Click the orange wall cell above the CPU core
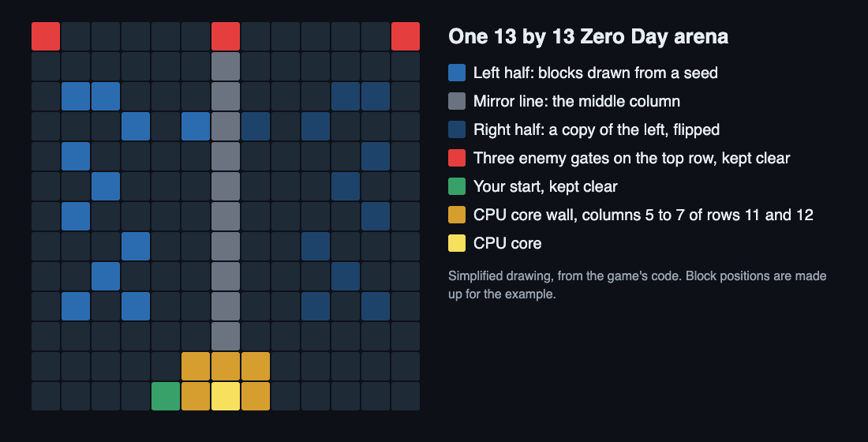 [226, 366]
